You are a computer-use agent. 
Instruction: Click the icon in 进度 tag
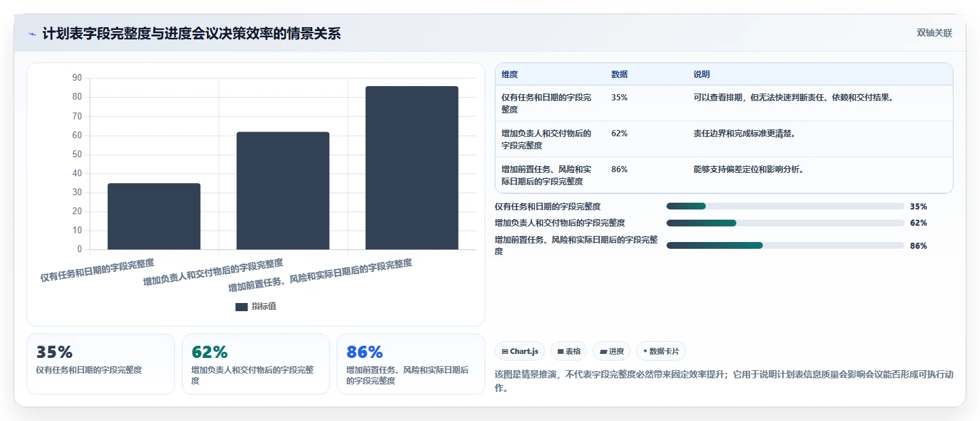(603, 352)
